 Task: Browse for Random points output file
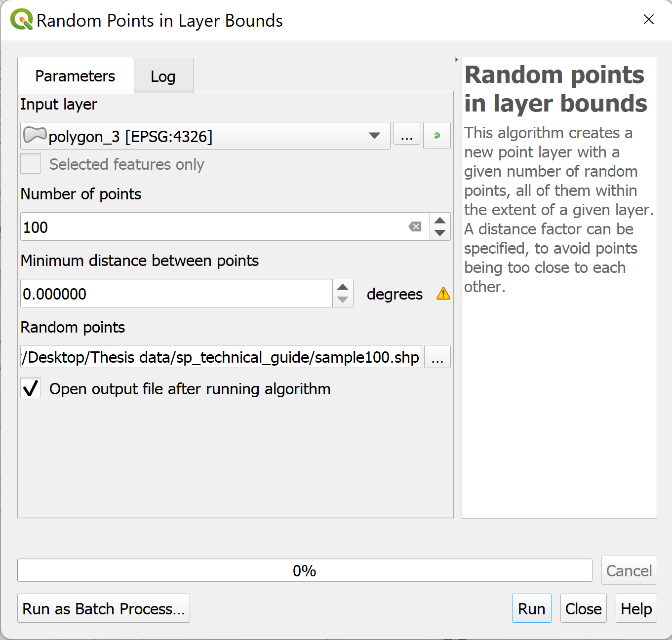coord(437,357)
